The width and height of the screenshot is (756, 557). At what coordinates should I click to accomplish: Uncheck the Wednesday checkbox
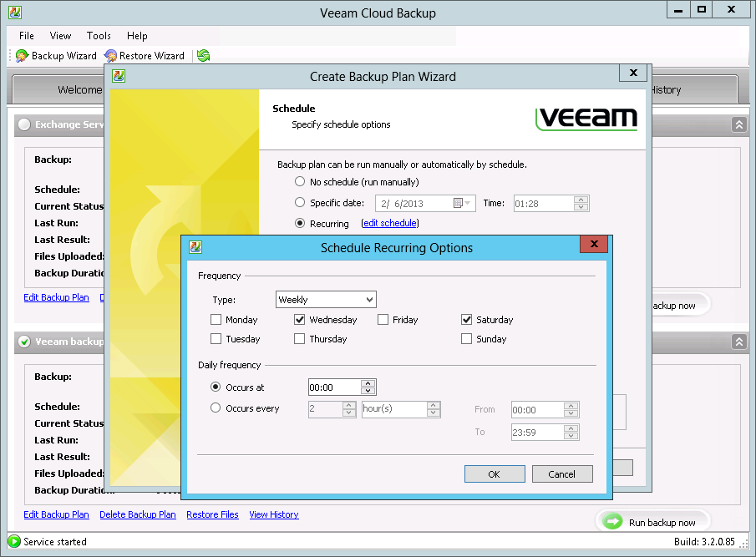(299, 320)
